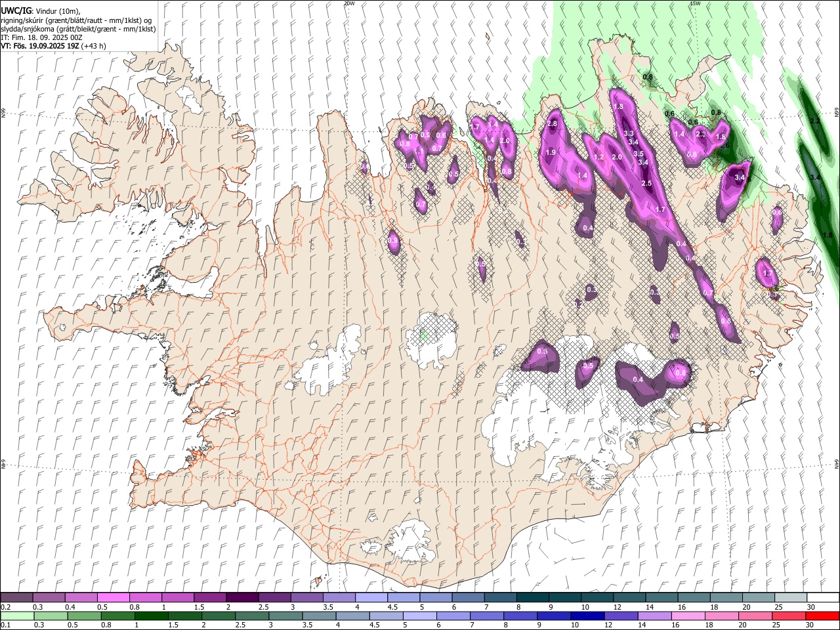Click the 66N latitude label on right edge

[837, 112]
